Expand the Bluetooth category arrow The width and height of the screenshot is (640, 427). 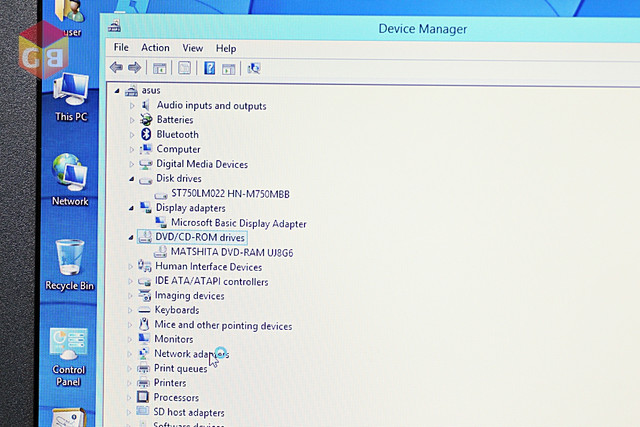coord(132,135)
